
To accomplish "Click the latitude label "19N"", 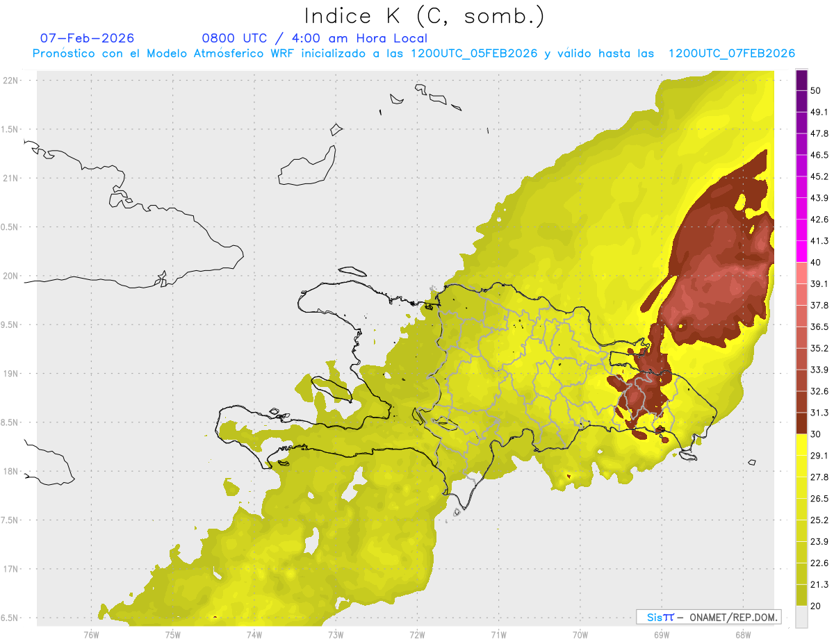I will [12, 373].
